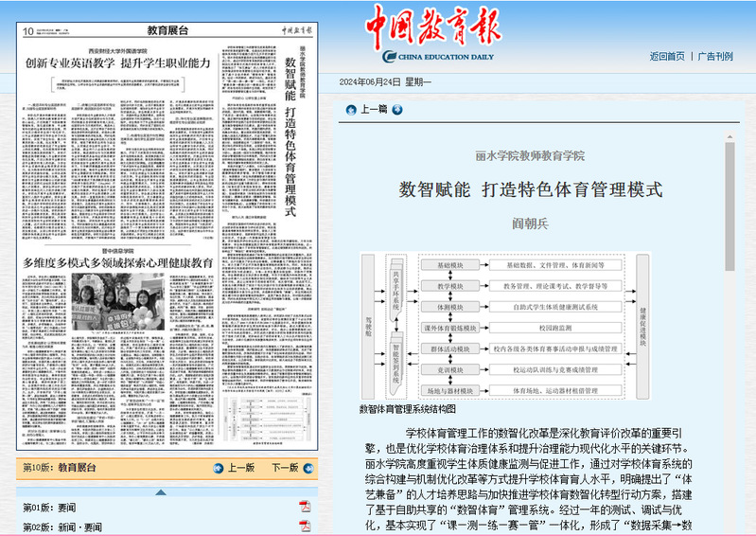The width and height of the screenshot is (756, 536).
Task: Collapse page list with the up triangle
Action: tap(161, 492)
